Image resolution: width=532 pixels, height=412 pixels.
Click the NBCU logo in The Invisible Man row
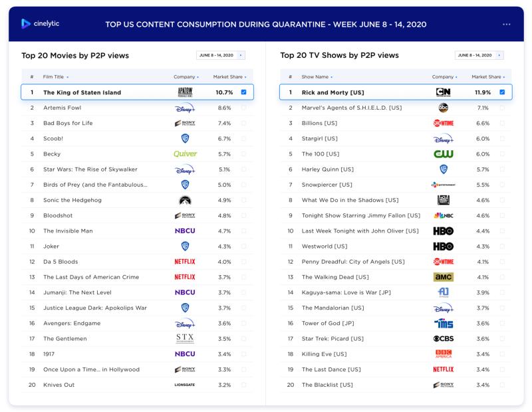tap(185, 231)
